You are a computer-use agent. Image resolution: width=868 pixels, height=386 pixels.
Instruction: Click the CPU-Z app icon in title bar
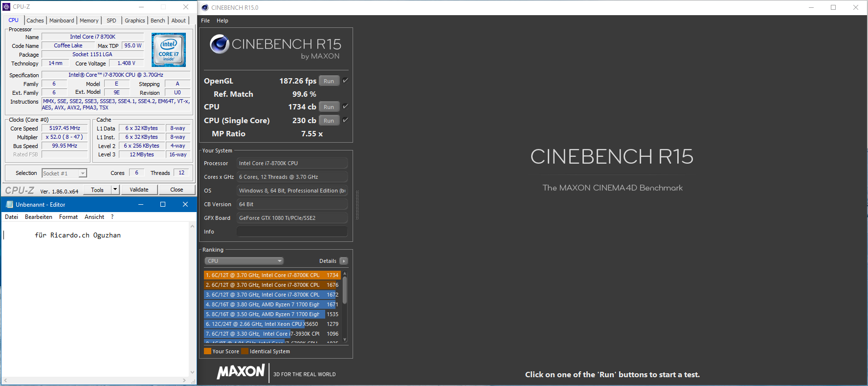(6, 7)
